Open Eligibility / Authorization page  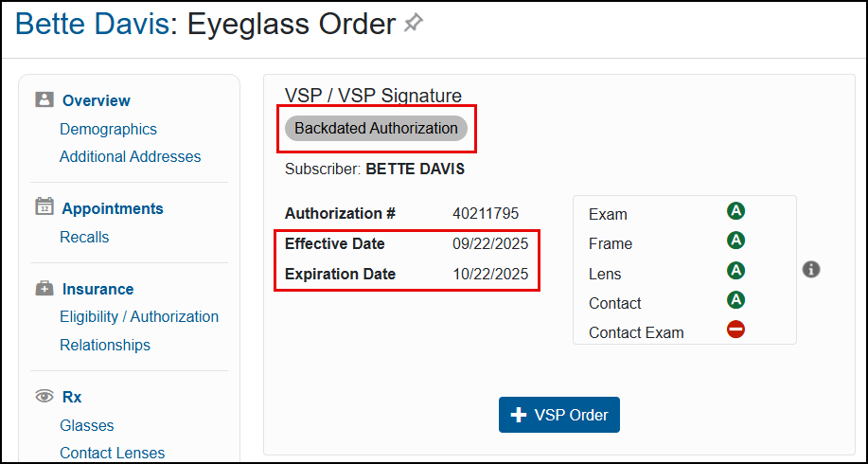[x=138, y=316]
